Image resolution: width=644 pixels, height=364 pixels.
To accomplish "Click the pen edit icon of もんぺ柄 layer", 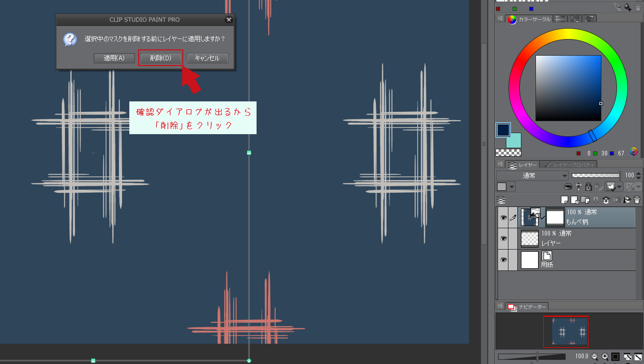I will (x=513, y=217).
